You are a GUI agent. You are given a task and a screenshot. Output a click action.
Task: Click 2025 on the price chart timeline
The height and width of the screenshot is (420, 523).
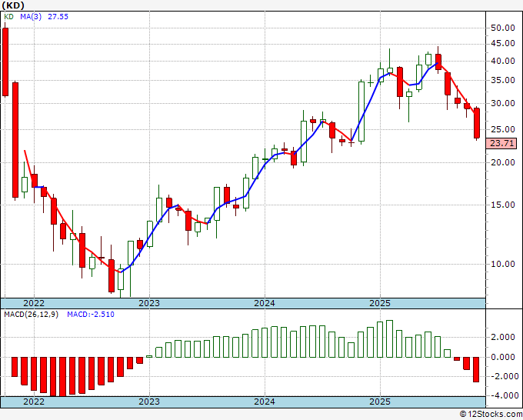tap(380, 303)
